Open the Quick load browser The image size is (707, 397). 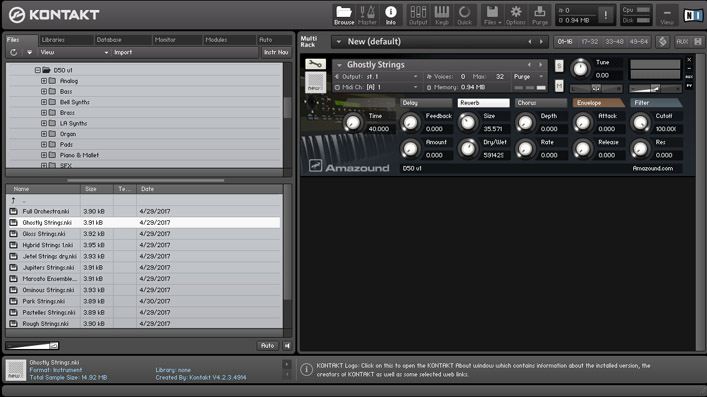(464, 15)
